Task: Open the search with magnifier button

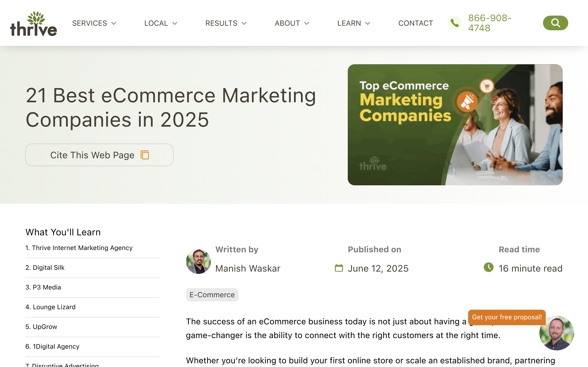Action: (555, 23)
